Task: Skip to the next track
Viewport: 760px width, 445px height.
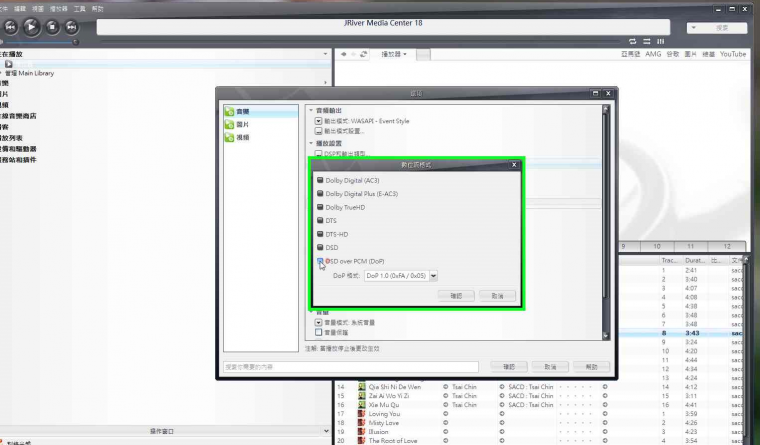Action: click(x=72, y=27)
